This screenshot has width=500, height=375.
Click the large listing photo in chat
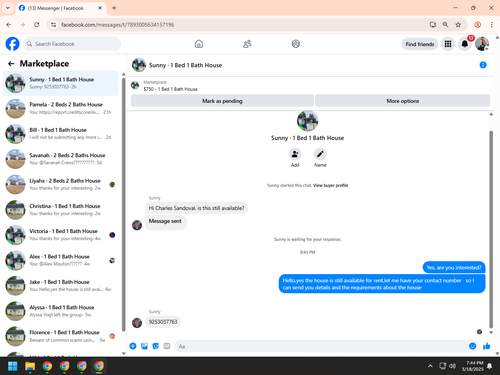pyautogui.click(x=307, y=121)
